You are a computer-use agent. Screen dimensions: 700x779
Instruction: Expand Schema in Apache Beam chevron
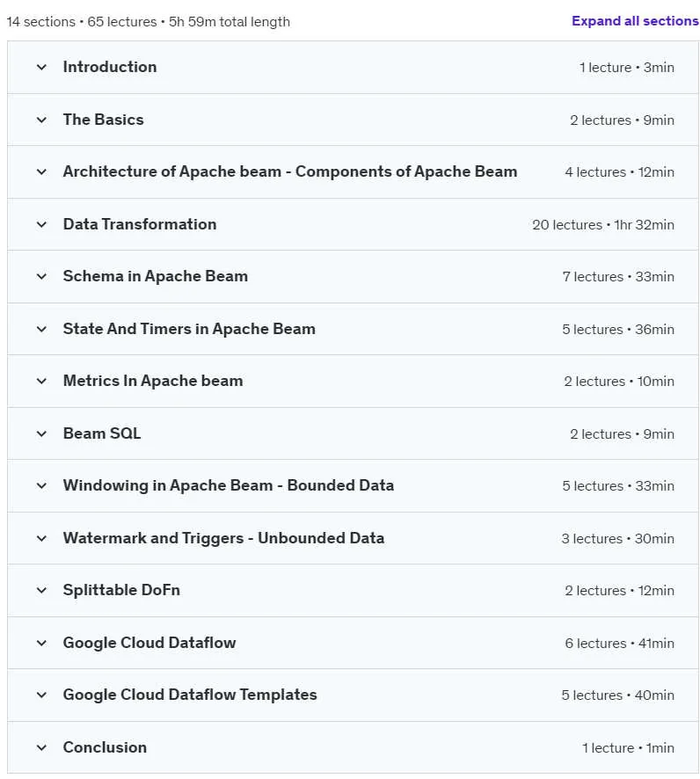41,277
